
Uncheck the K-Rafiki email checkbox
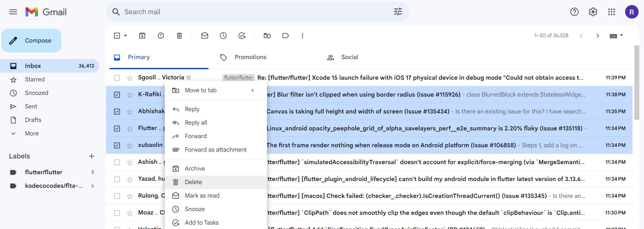pos(117,95)
